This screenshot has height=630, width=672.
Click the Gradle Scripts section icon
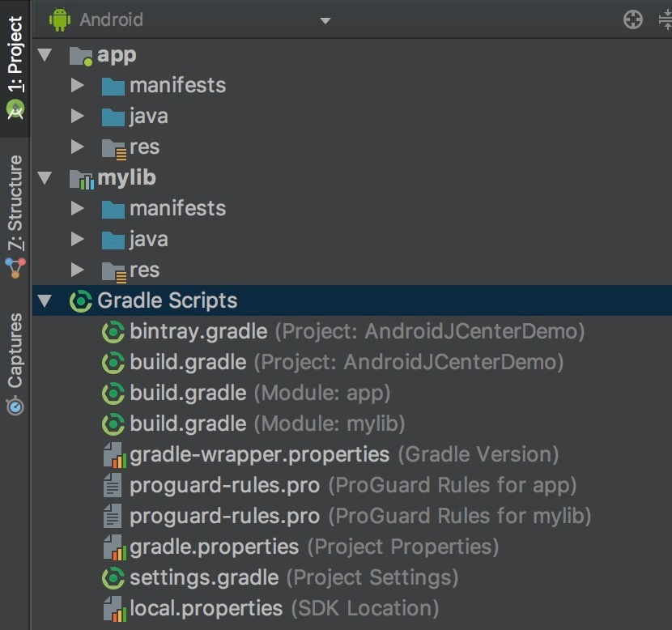pos(81,301)
